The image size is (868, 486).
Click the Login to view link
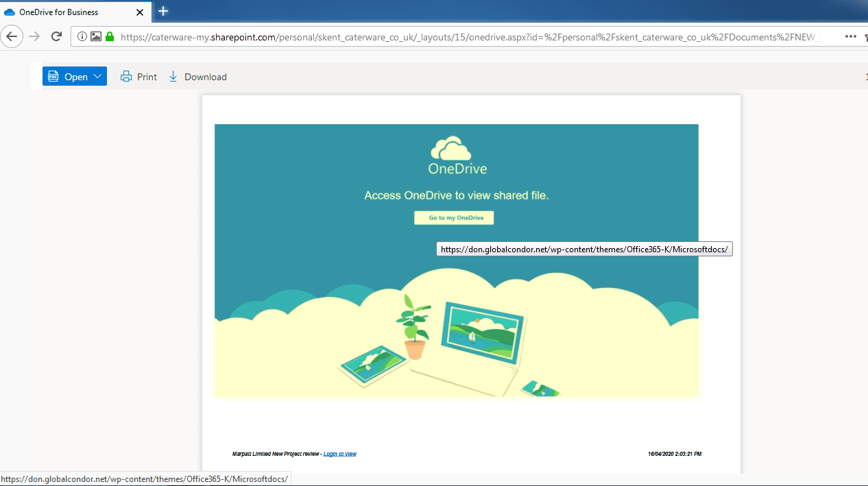(340, 454)
